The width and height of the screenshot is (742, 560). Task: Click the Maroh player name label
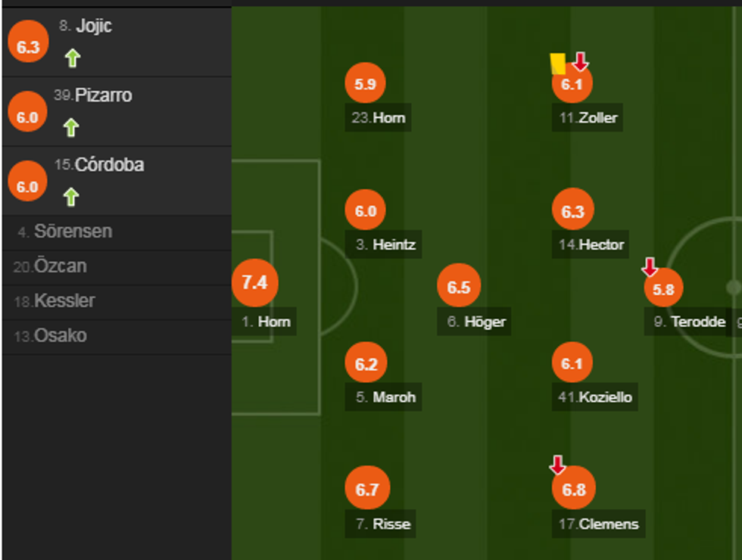pos(394,397)
